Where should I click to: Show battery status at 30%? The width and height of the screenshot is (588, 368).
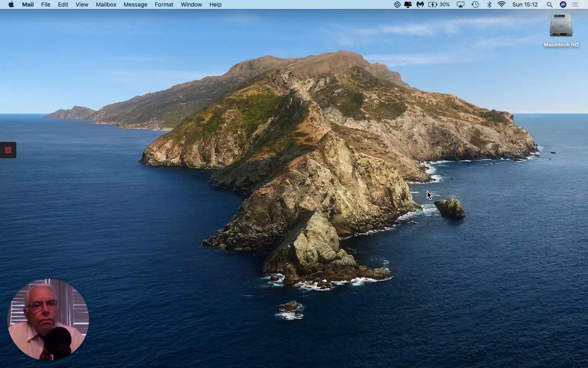tap(439, 5)
